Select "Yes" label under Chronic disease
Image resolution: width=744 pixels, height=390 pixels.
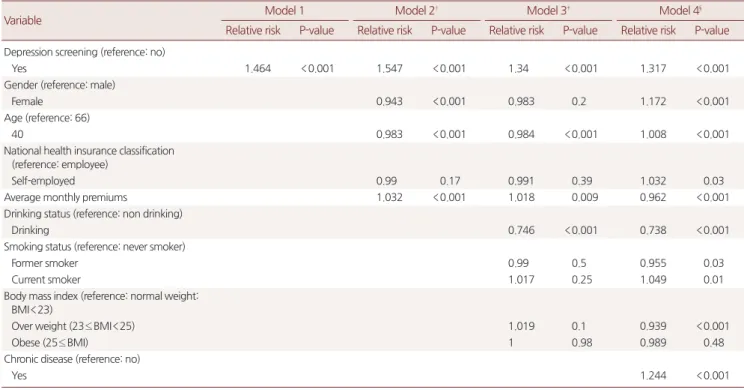pyautogui.click(x=19, y=375)
